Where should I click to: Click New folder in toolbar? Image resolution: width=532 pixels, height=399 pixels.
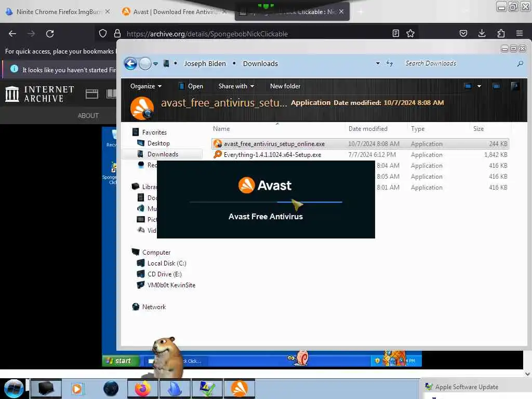(285, 86)
